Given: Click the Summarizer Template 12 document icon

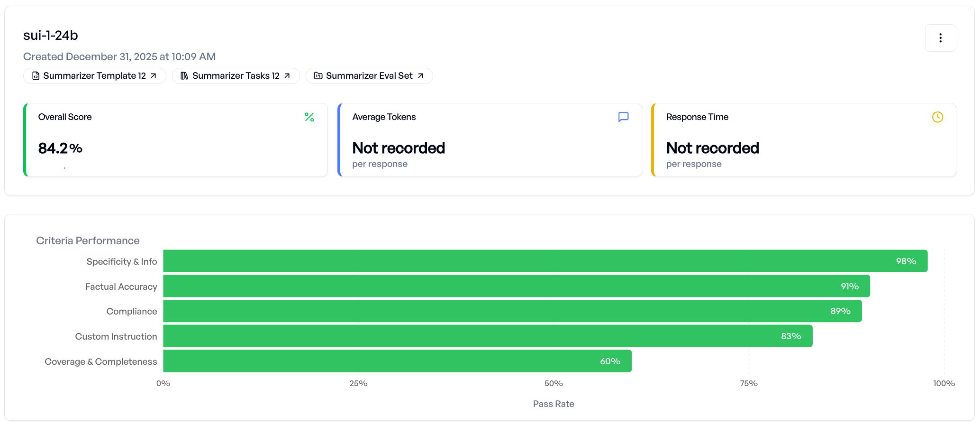Looking at the screenshot, I should (x=36, y=76).
